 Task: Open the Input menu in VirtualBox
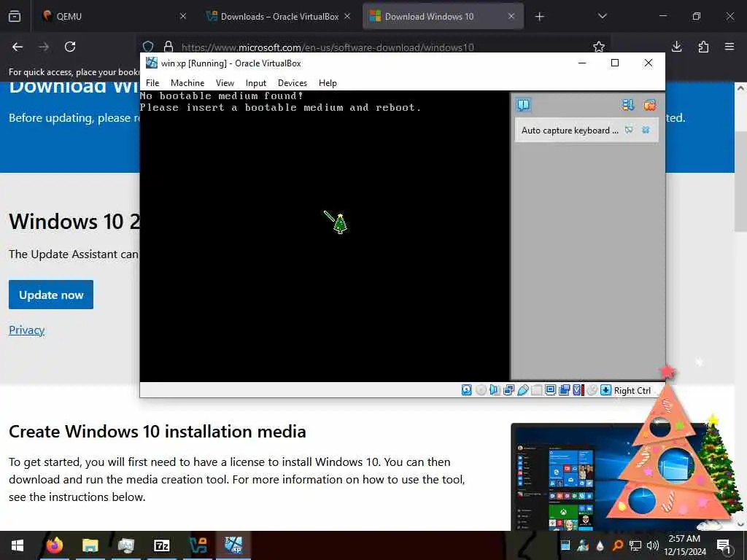tap(256, 83)
